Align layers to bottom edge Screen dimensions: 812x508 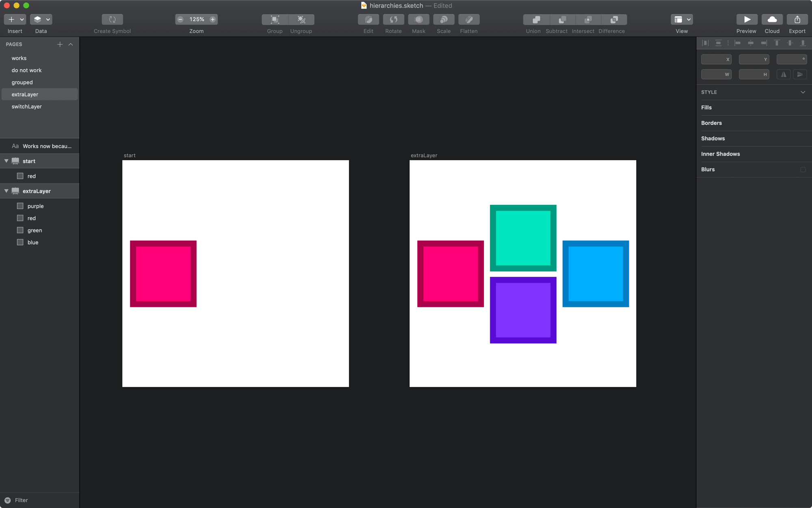pyautogui.click(x=803, y=43)
